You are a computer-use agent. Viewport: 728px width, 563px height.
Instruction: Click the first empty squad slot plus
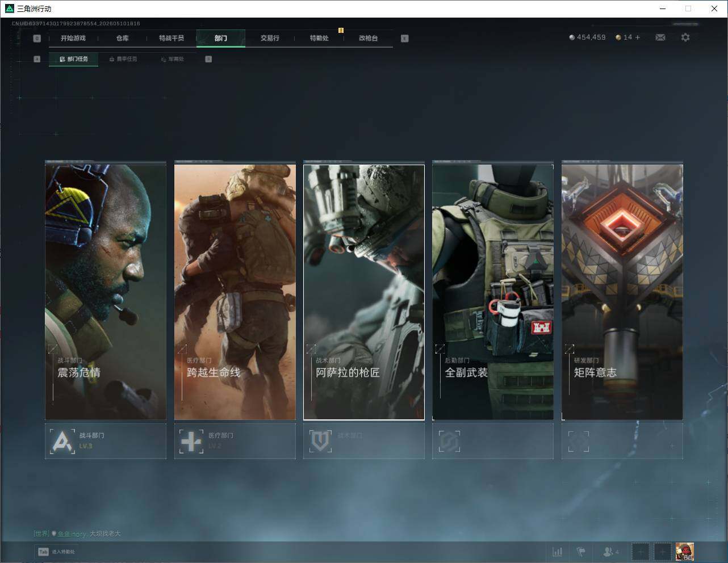click(641, 552)
